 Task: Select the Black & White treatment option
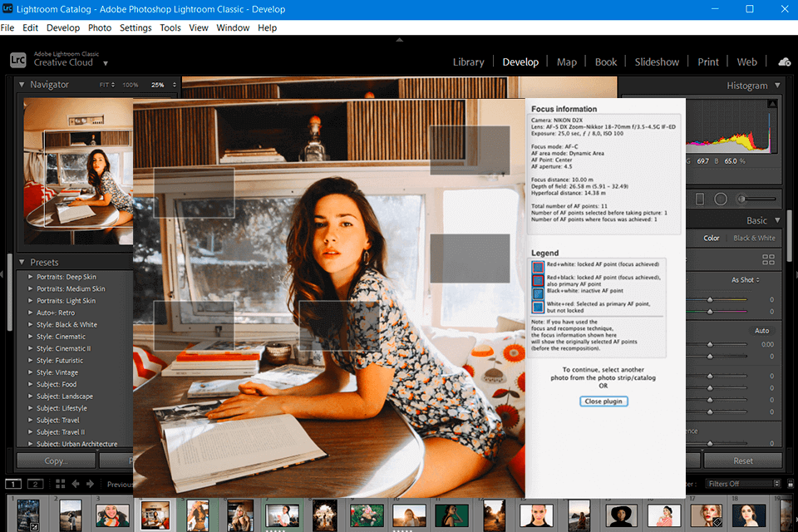[x=754, y=238]
